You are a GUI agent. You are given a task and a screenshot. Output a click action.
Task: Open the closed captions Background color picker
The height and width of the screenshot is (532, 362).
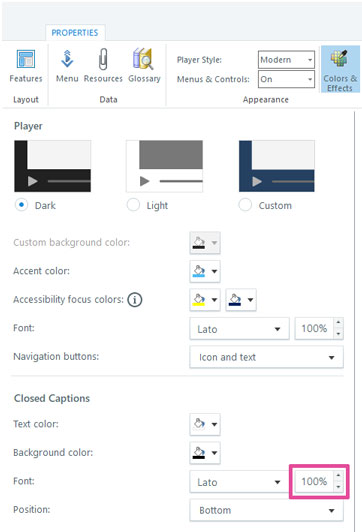point(205,453)
